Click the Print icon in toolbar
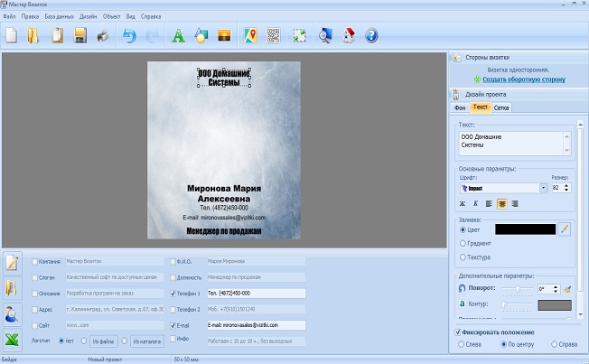 [102, 36]
